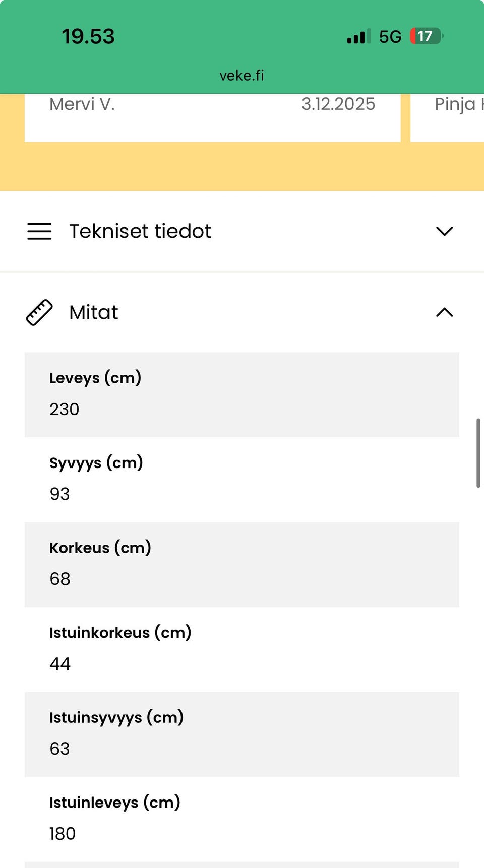Viewport: 484px width, 868px height.
Task: Tap the battery indicator showing 17
Action: click(x=426, y=36)
